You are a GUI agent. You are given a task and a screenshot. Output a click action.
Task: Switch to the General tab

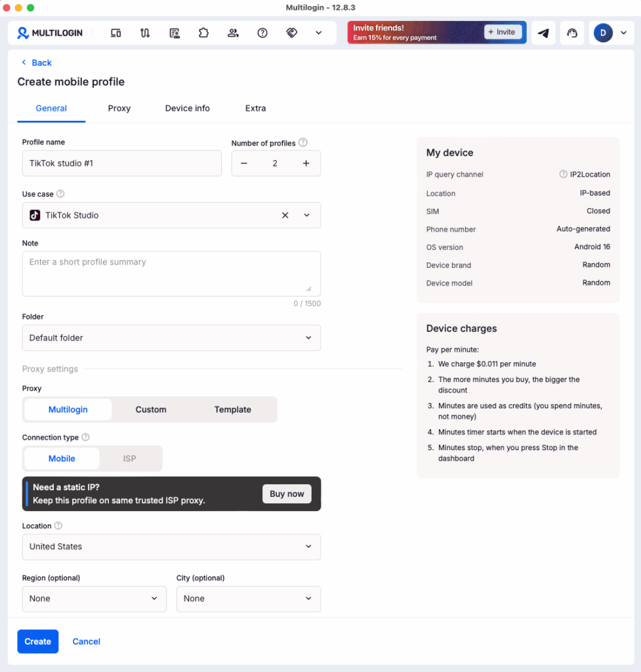point(51,108)
